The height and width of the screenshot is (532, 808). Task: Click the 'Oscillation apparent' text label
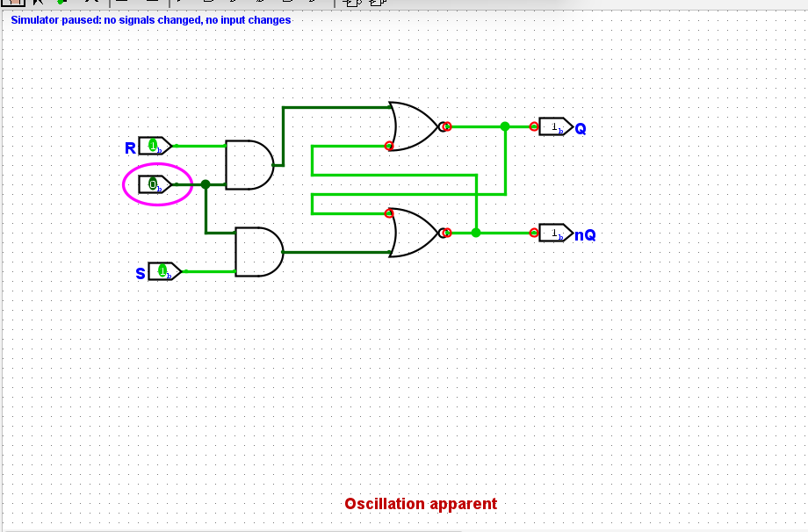click(x=420, y=504)
